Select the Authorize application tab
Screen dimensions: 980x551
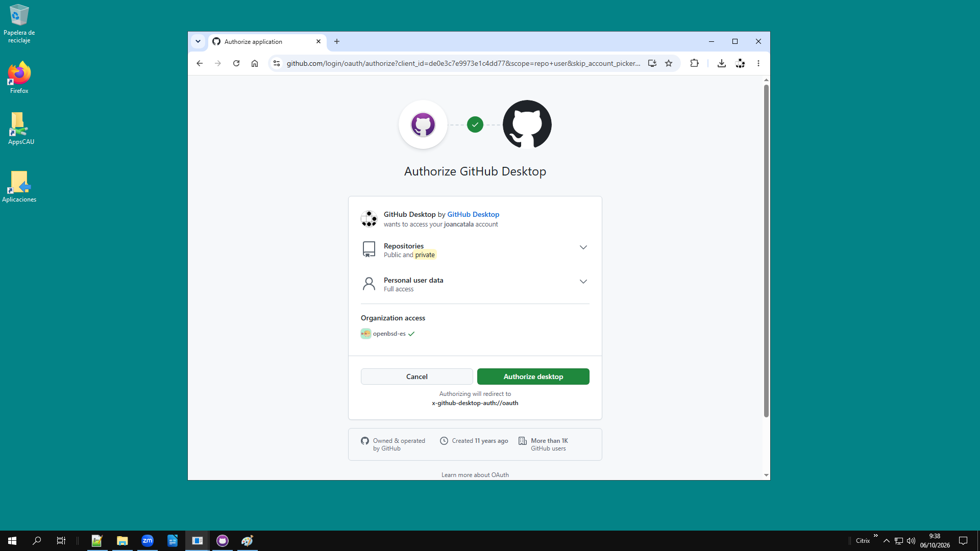267,41
